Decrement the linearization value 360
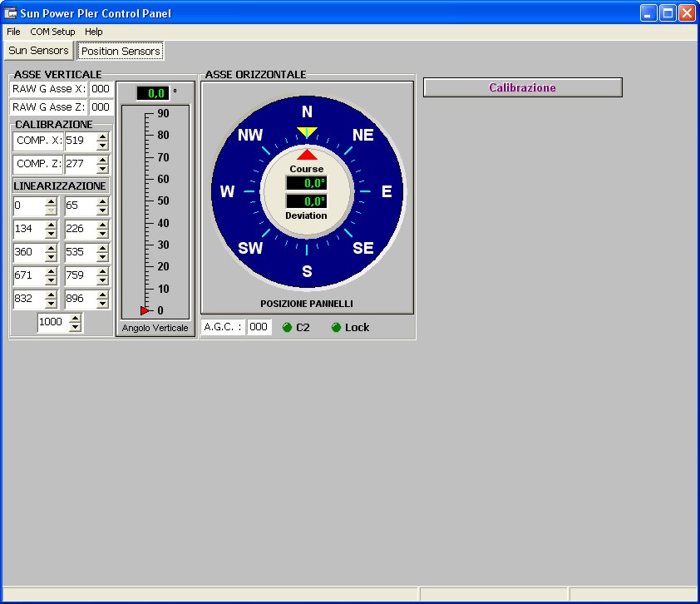This screenshot has width=700, height=604. point(52,257)
